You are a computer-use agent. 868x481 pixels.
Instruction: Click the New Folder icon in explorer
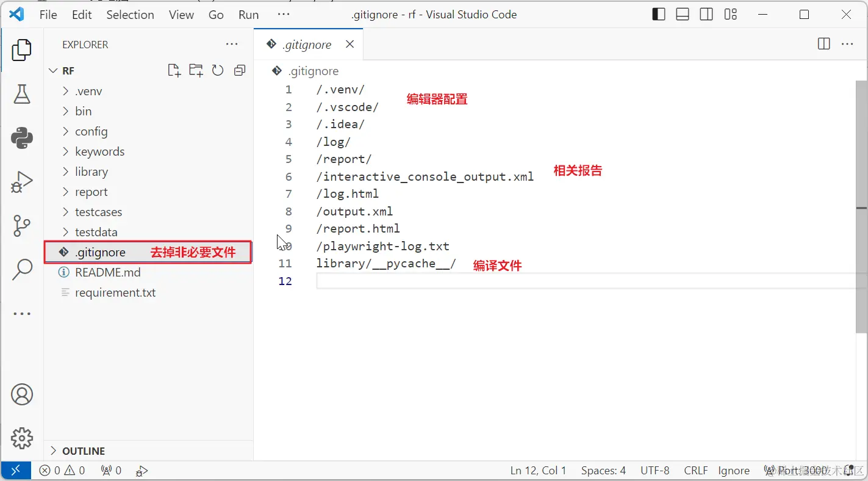point(196,71)
